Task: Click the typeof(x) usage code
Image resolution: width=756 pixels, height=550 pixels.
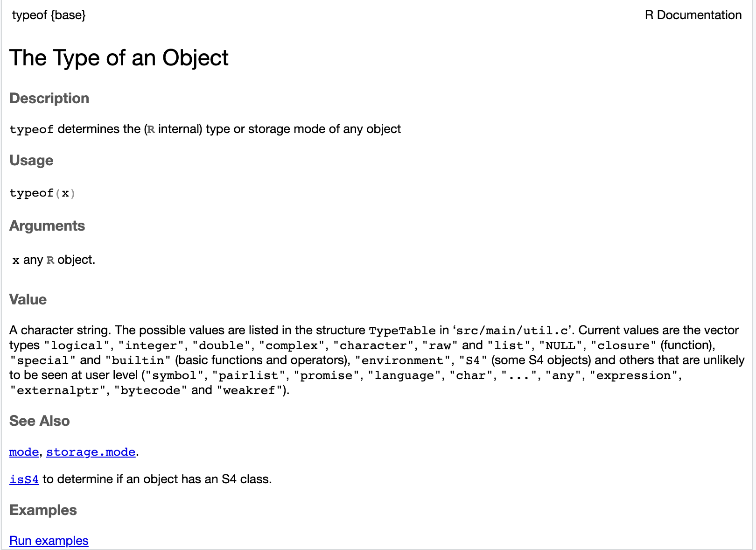Action: click(42, 193)
